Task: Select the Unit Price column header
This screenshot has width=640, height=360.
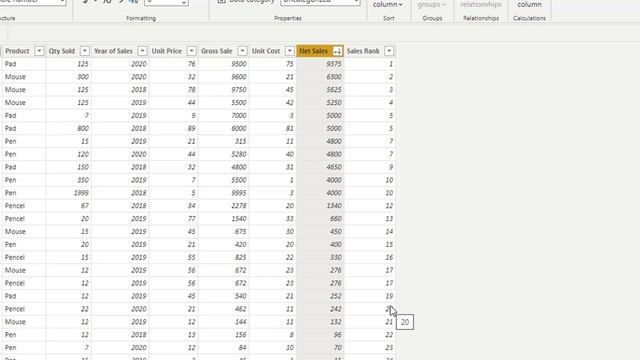Action: [167, 51]
